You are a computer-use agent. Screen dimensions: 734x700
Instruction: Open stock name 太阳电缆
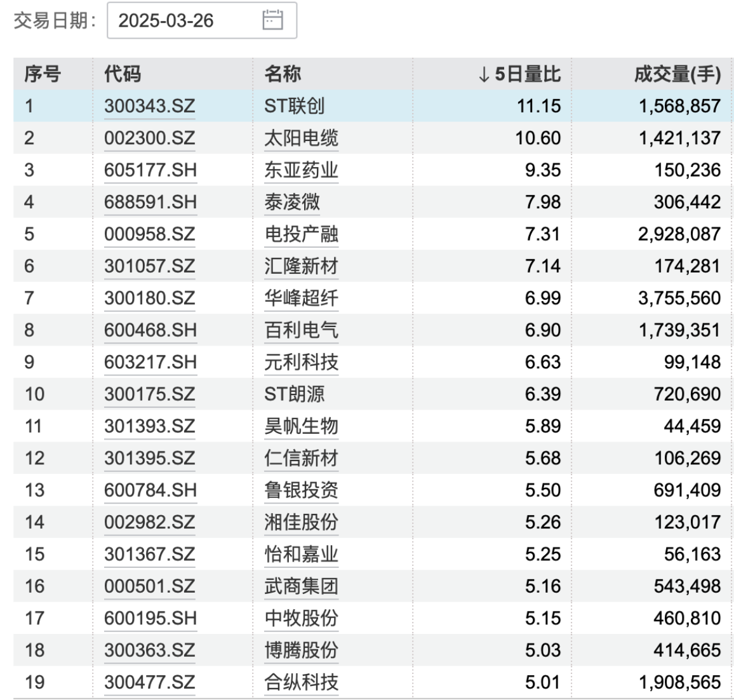point(301,138)
